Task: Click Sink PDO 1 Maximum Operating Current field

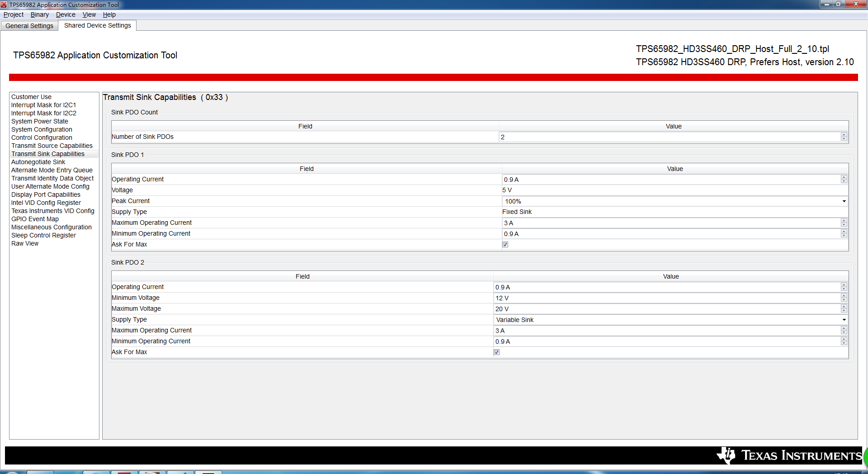Action: [671, 223]
